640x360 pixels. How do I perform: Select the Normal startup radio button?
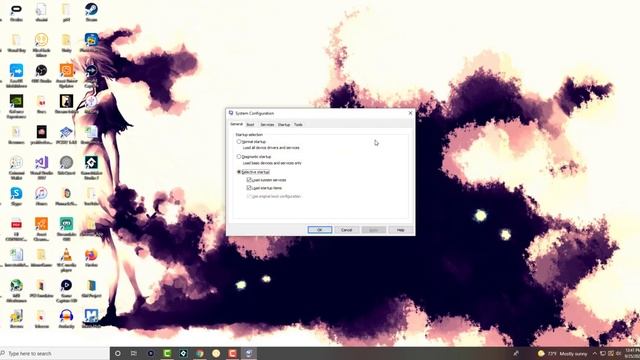239,142
